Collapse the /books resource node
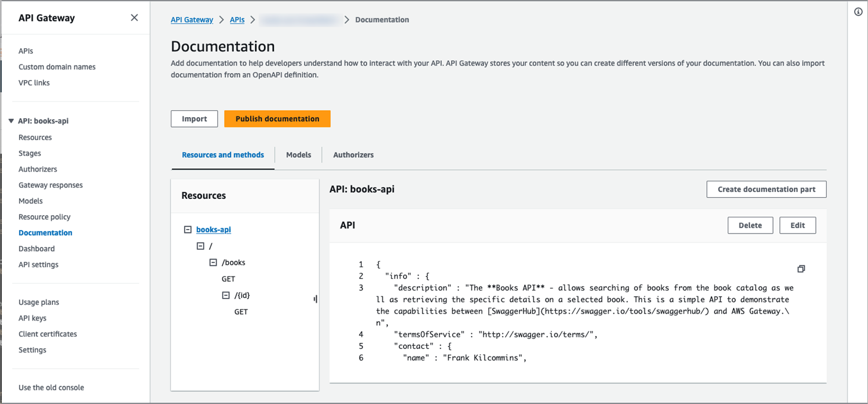Viewport: 868px width, 404px height. pos(213,263)
